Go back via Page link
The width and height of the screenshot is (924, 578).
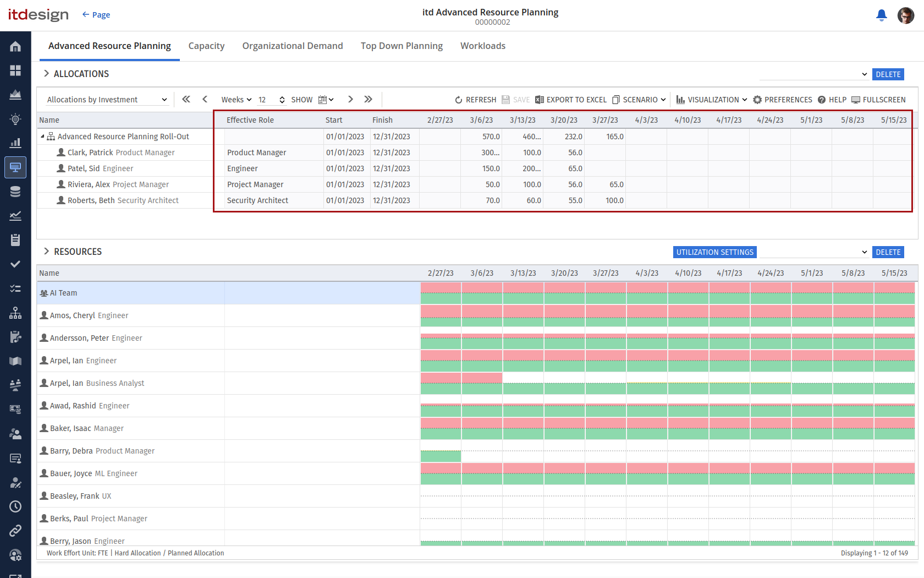tap(96, 15)
